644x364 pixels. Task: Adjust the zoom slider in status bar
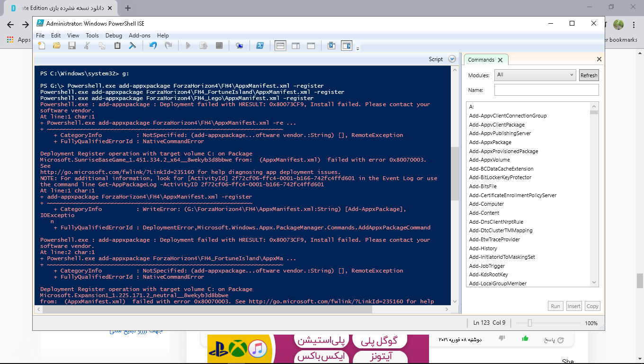[530, 323]
